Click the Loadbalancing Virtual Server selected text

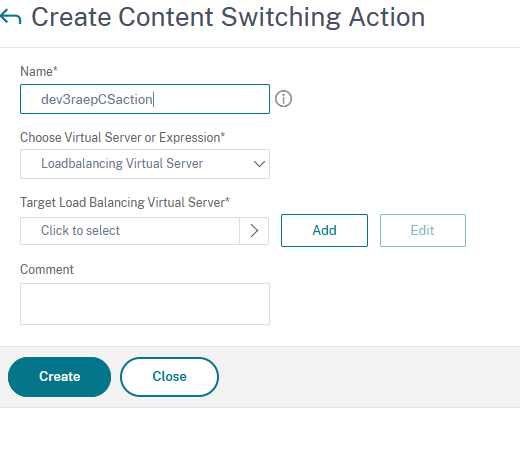122,164
